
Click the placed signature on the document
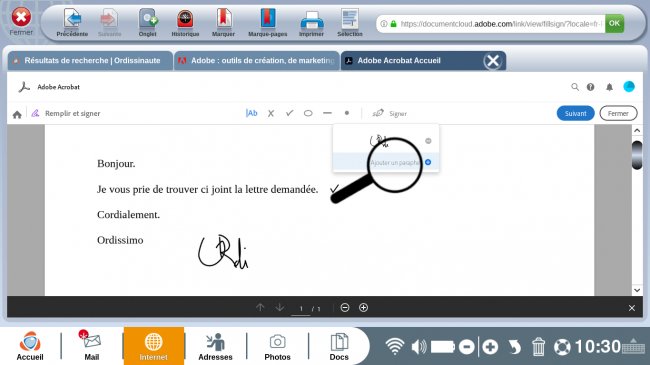point(223,252)
